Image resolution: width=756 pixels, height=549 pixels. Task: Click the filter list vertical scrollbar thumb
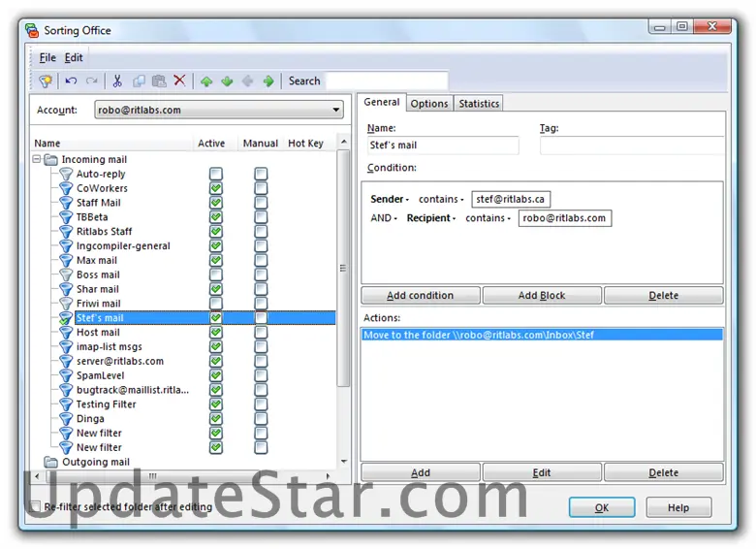(343, 268)
